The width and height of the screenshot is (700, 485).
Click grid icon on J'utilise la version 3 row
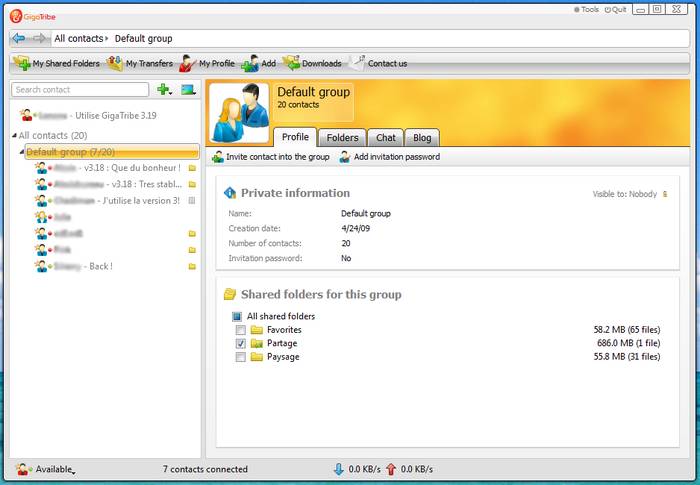tap(192, 201)
